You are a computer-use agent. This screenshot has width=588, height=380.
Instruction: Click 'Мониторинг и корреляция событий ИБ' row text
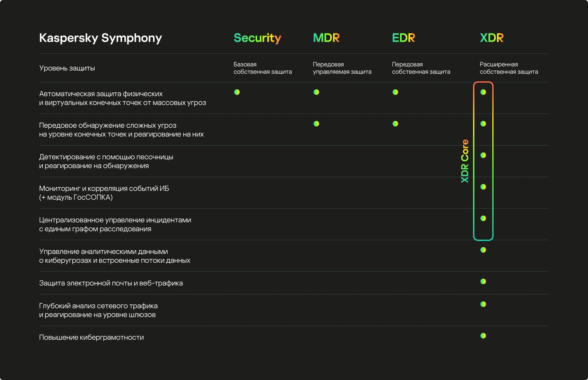[104, 193]
